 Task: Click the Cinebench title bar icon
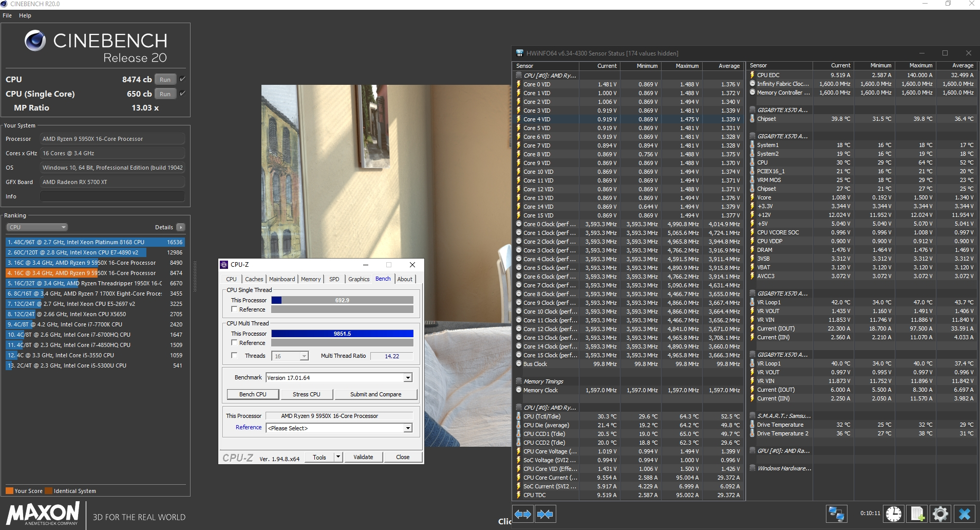[4, 4]
